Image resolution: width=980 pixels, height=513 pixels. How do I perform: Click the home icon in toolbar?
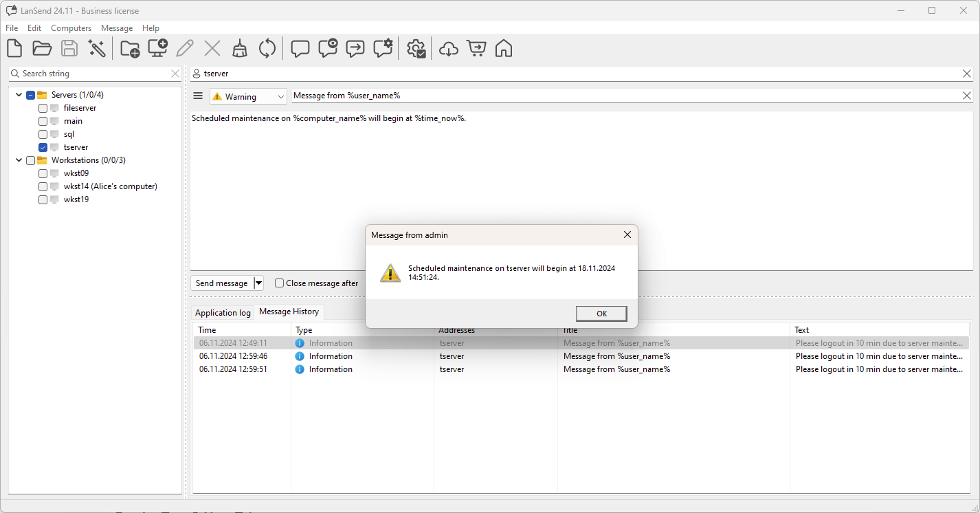pyautogui.click(x=504, y=48)
